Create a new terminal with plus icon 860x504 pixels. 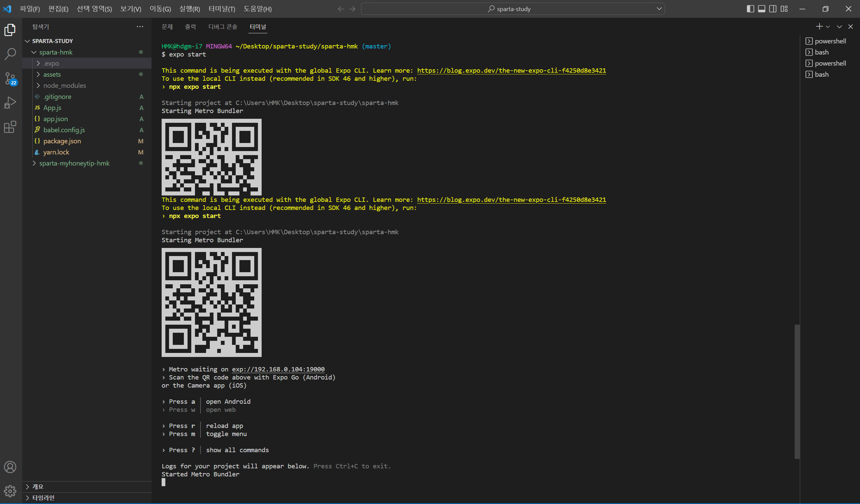pyautogui.click(x=819, y=27)
